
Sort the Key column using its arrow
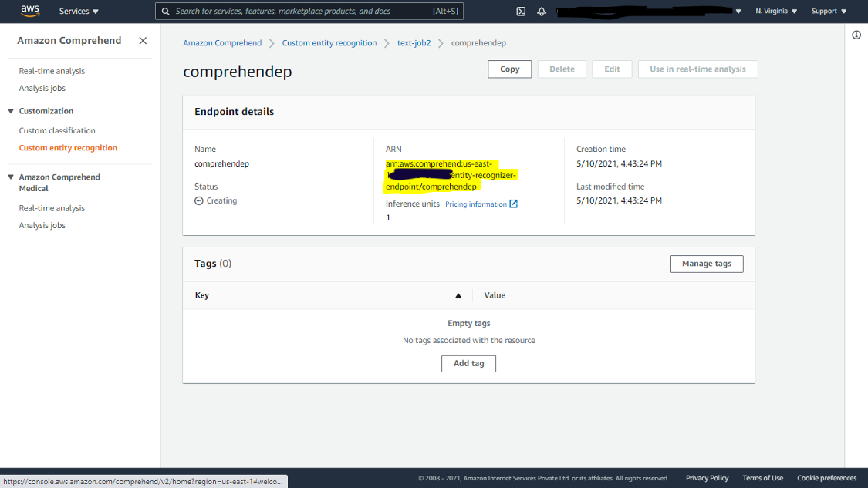(458, 295)
